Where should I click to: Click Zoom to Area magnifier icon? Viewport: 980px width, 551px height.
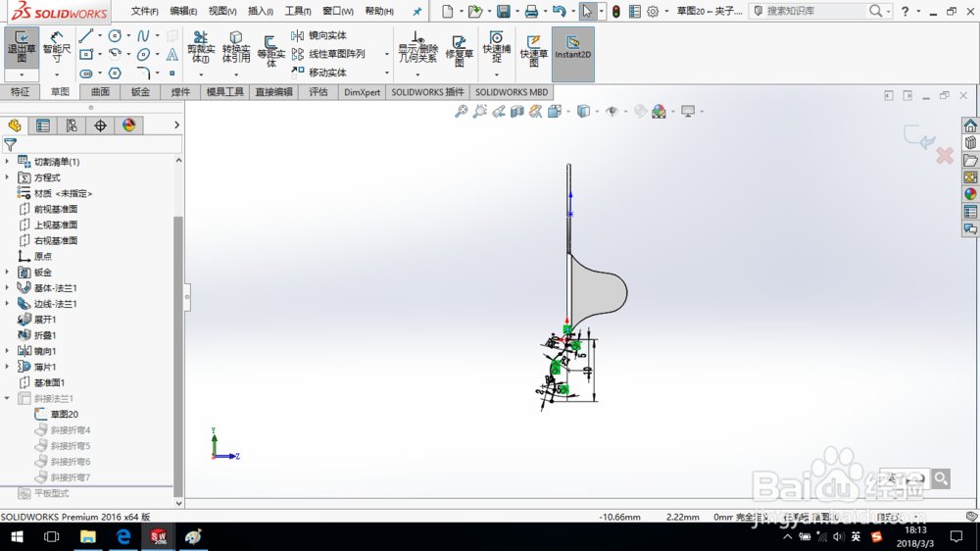(479, 112)
